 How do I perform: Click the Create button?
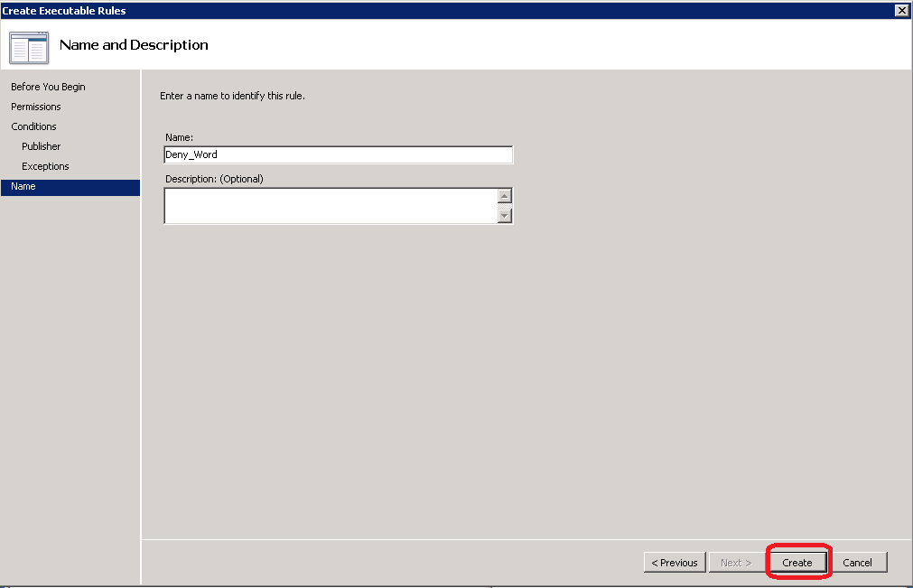(797, 562)
